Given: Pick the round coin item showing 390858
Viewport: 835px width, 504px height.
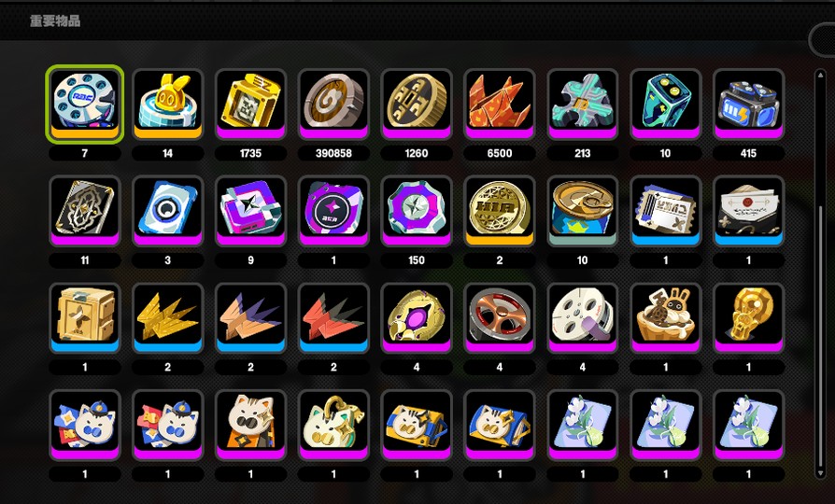Looking at the screenshot, I should pyautogui.click(x=333, y=105).
